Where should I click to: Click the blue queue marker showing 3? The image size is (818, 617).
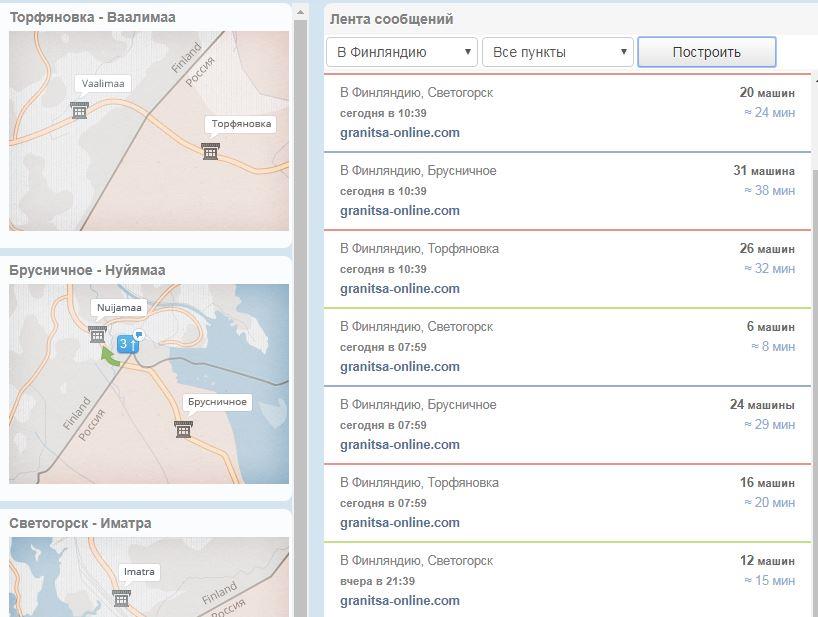click(126, 344)
